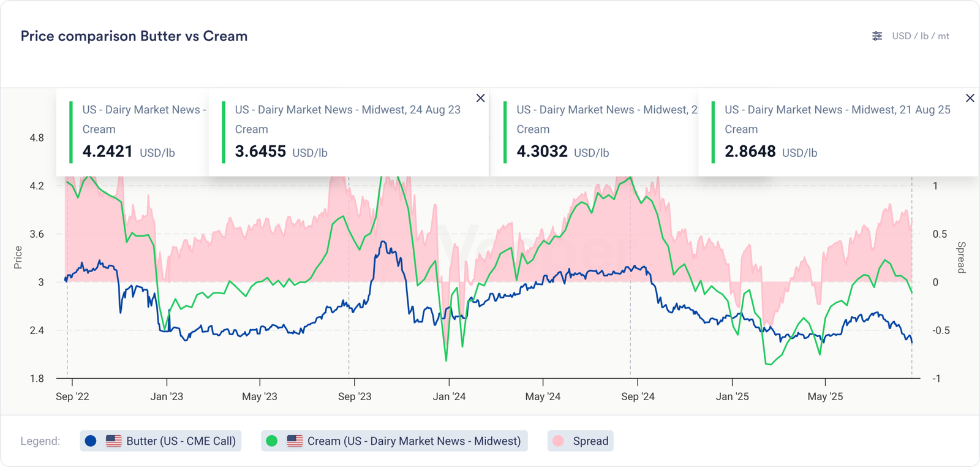Close the 24 Aug 23 Cream tooltip
980x467 pixels.
pyautogui.click(x=481, y=98)
